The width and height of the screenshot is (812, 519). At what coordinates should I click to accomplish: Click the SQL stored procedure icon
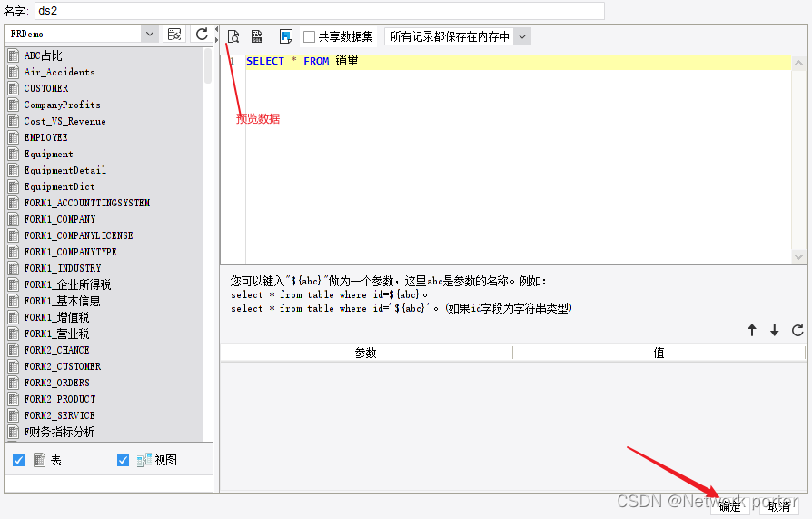click(x=257, y=36)
